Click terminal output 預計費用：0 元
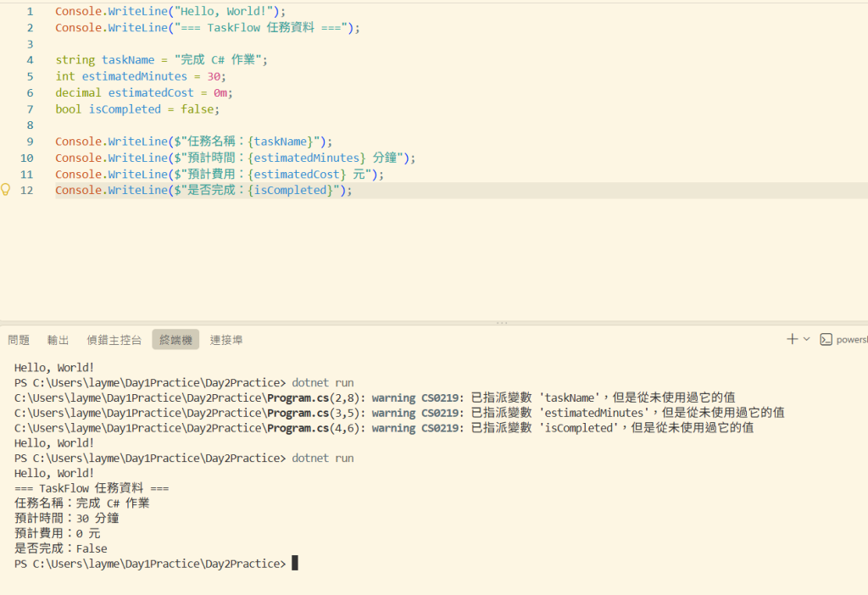This screenshot has height=595, width=868. [x=57, y=534]
